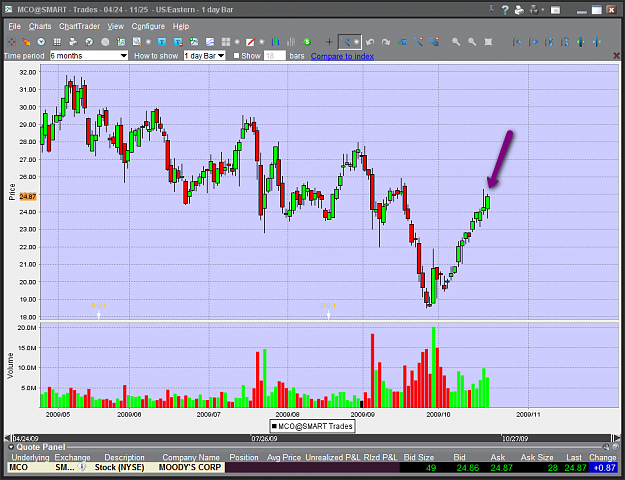Toggle the Show bars checkbox
Viewport: 625px width, 480px height.
[x=236, y=56]
